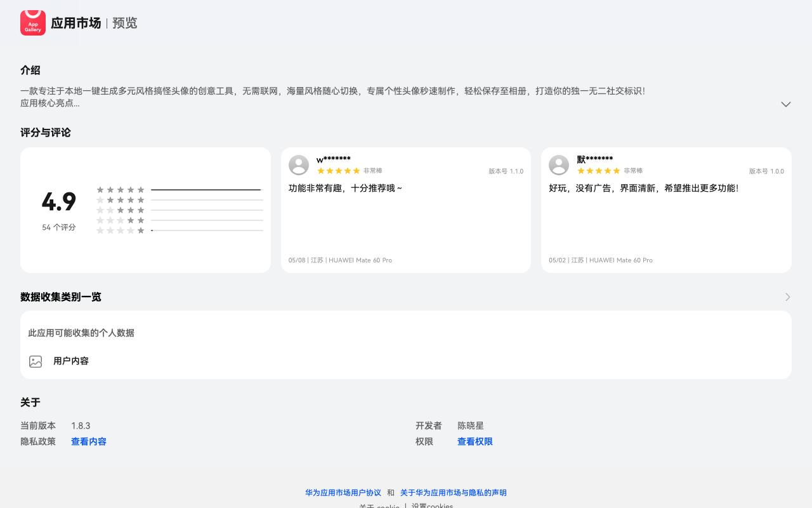
Task: Click 版本号 1.1.0 label
Action: (506, 171)
